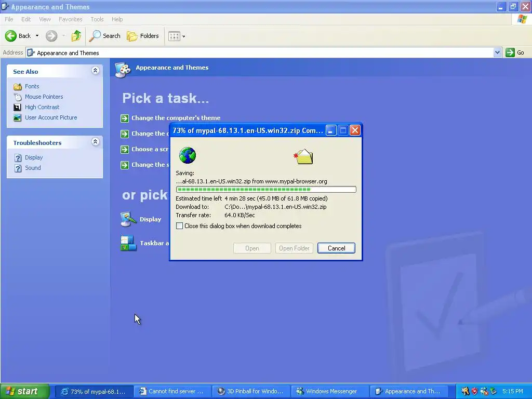Open High Contrast link
The height and width of the screenshot is (399, 532).
(42, 107)
